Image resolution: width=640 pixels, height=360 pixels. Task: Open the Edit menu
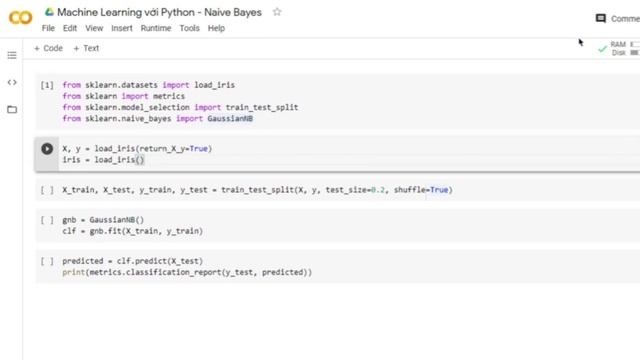pyautogui.click(x=70, y=28)
